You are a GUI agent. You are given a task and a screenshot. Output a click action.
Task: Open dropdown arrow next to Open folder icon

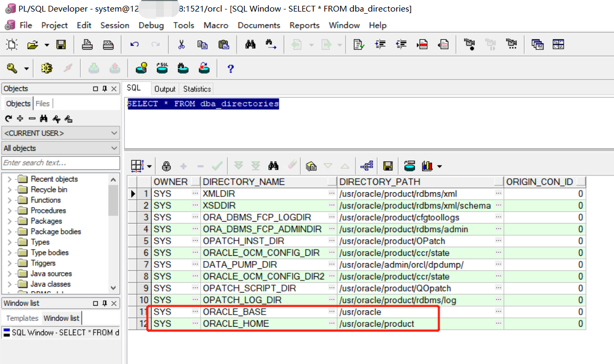(47, 45)
